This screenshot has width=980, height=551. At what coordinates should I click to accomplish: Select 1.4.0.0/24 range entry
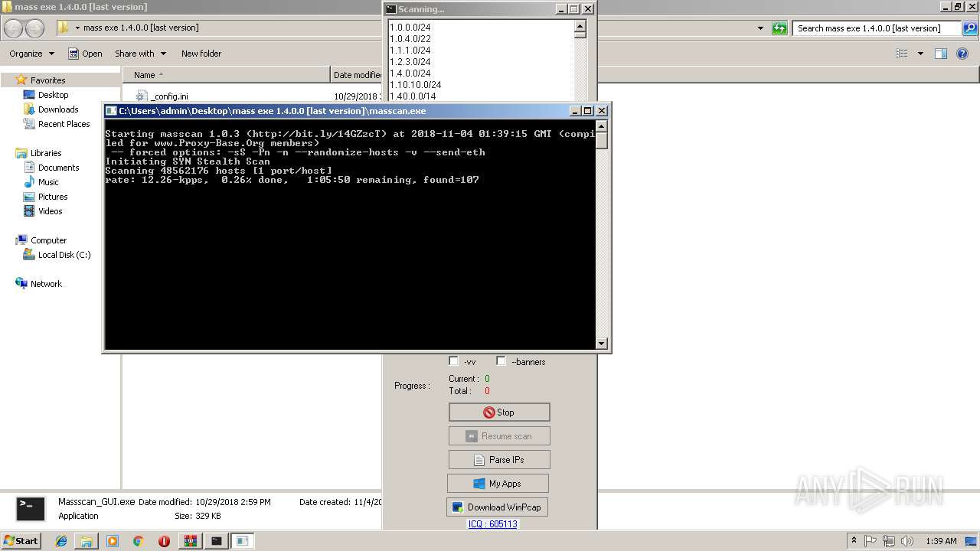pyautogui.click(x=410, y=73)
